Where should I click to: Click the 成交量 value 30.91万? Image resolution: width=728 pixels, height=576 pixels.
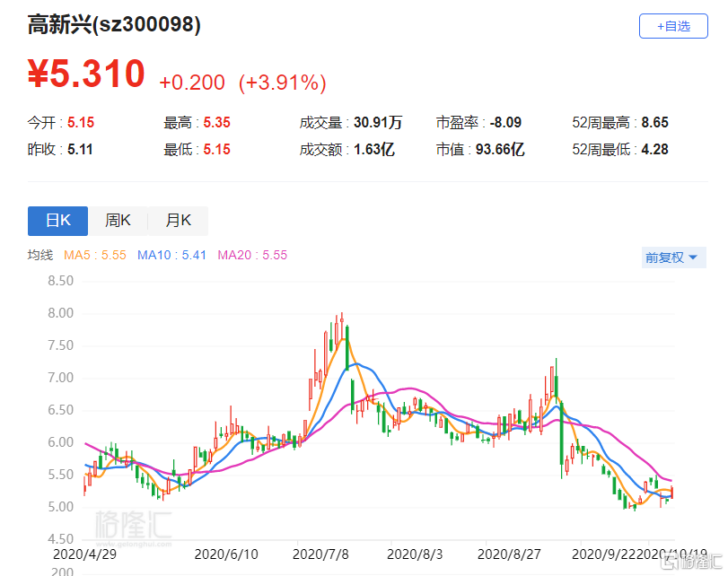point(378,123)
